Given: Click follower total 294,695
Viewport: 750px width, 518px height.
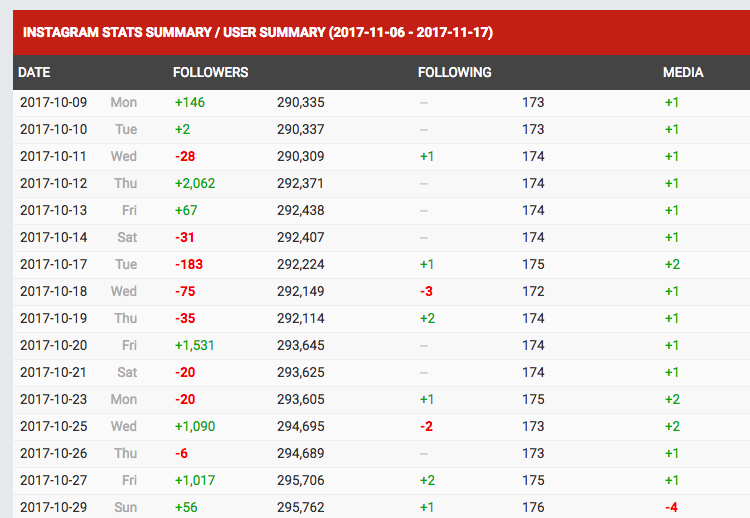Looking at the screenshot, I should click(300, 427).
